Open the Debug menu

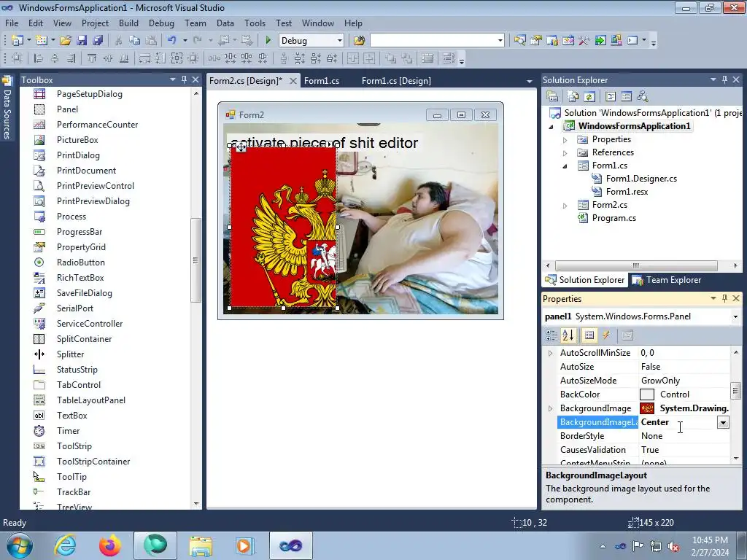(161, 23)
